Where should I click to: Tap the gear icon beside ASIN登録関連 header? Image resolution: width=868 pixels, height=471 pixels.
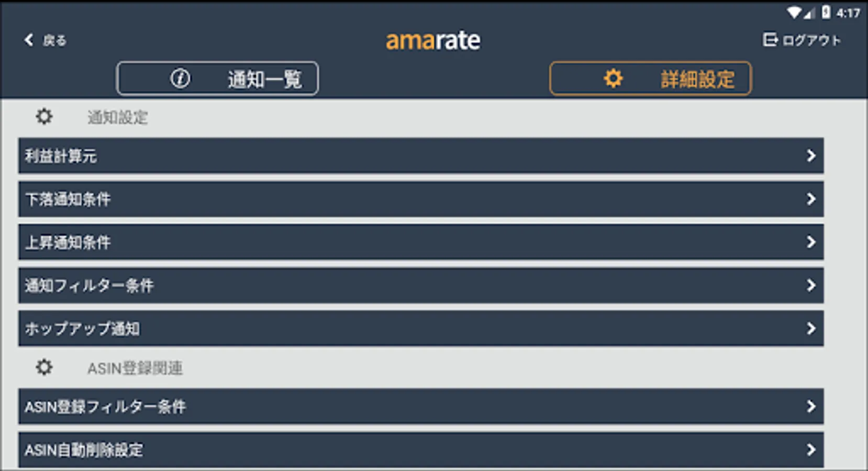coord(44,368)
